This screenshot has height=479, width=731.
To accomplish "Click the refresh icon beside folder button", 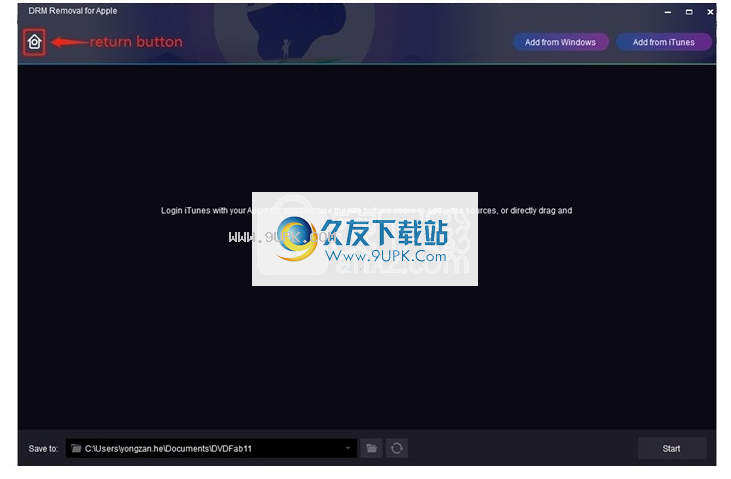I will coord(397,448).
